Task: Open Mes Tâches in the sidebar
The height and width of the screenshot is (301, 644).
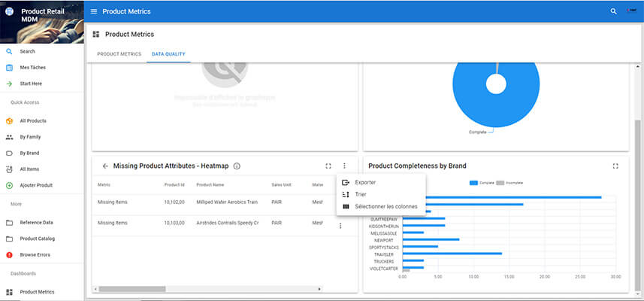Action: pyautogui.click(x=32, y=68)
